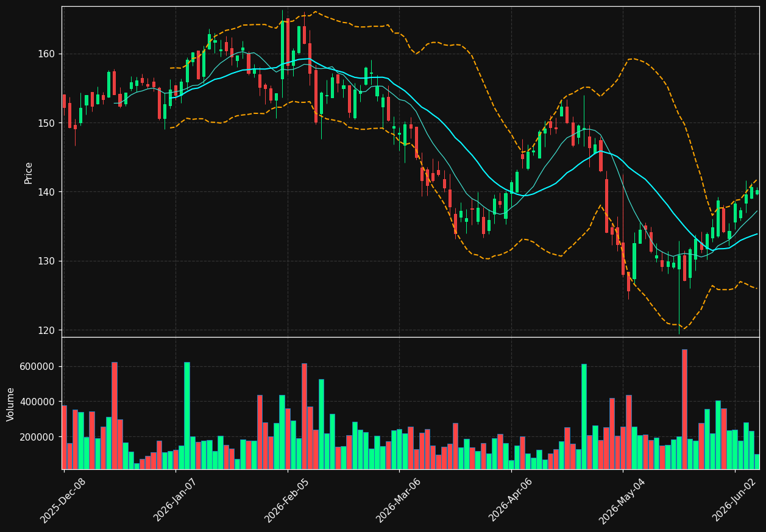This screenshot has height=532, width=766.
Task: Click the 150 price axis label
Action: coord(46,123)
